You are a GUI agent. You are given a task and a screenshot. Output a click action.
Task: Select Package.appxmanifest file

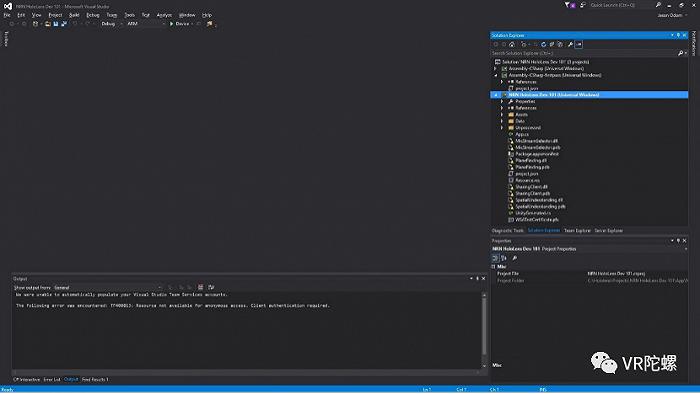[537, 154]
